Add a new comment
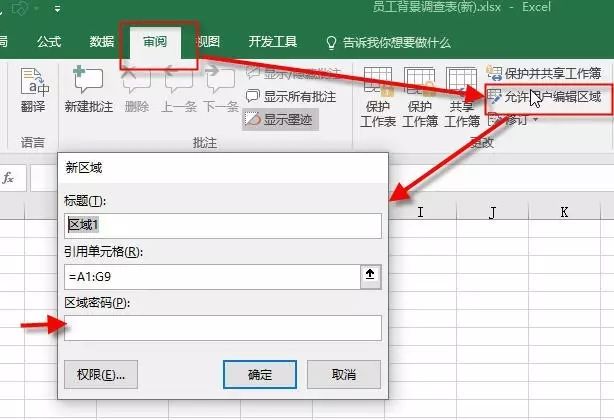Viewport: 614px width, 420px height. click(89, 89)
